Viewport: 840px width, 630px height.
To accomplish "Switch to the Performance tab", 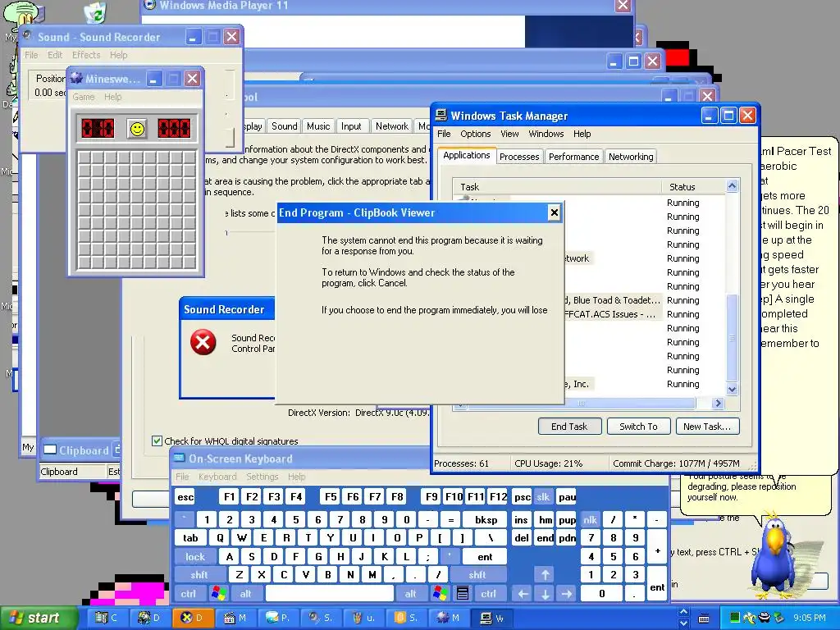I will click(573, 157).
